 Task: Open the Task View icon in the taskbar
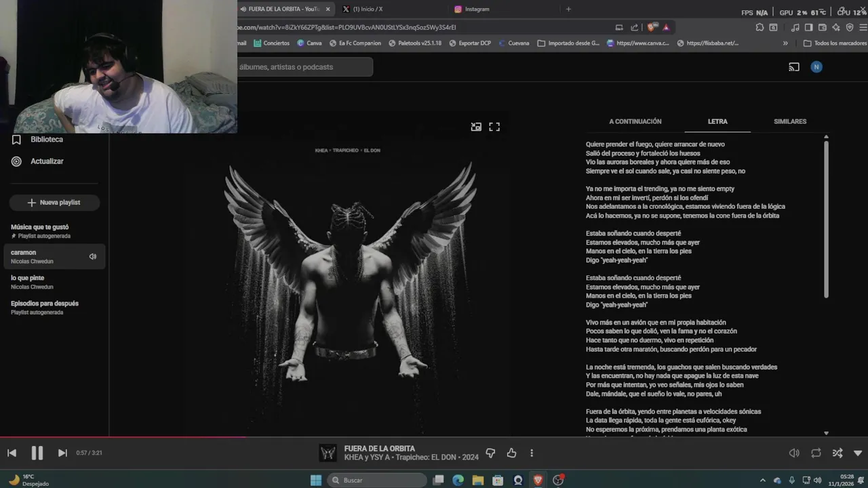click(439, 480)
